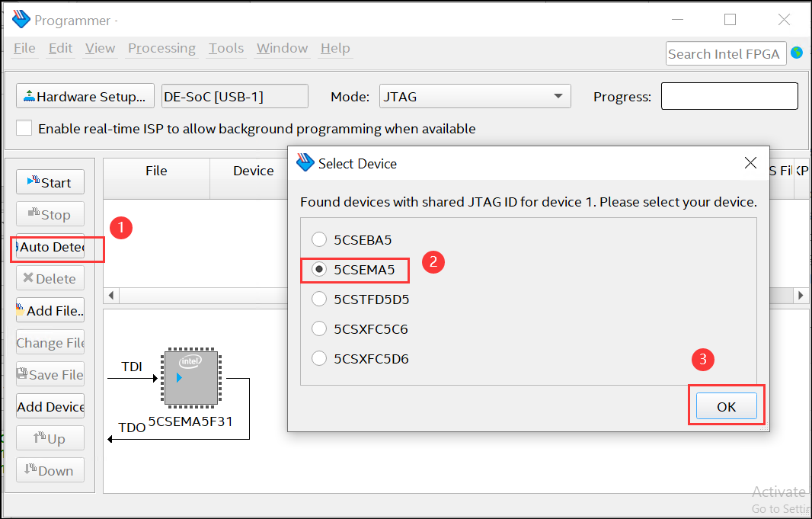Click the Search Intel FPGA field
This screenshot has height=519, width=812.
pyautogui.click(x=725, y=53)
